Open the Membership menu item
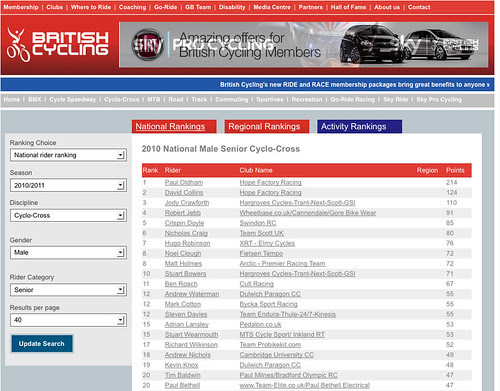The image size is (500, 391). [x=21, y=7]
